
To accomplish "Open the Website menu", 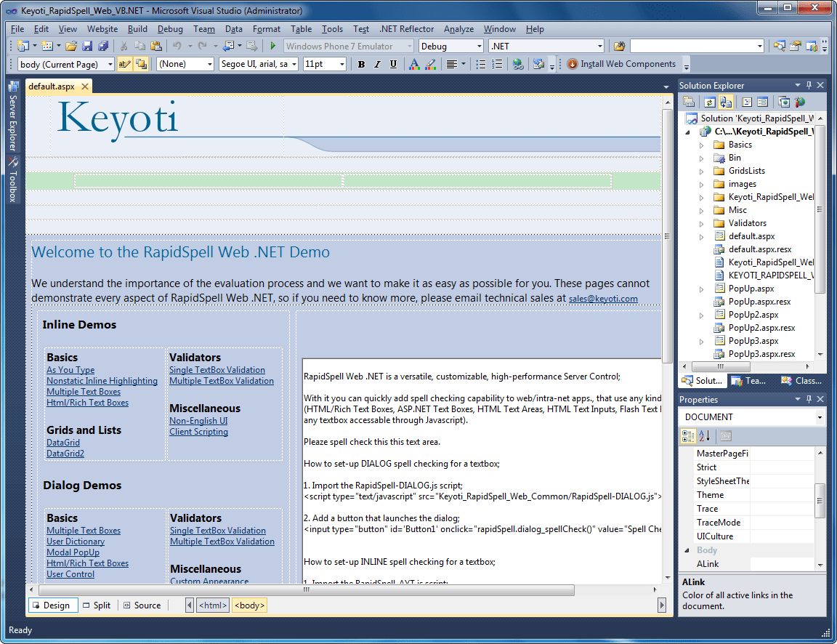I will click(x=102, y=29).
